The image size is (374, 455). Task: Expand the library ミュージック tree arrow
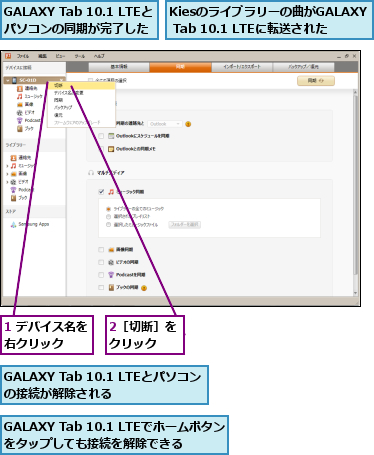tap(7, 166)
